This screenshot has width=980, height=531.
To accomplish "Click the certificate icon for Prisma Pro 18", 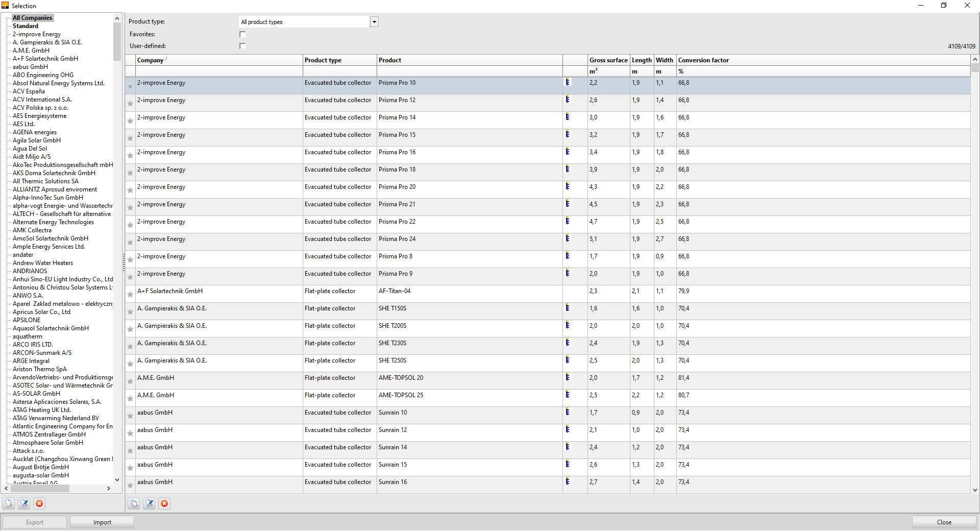I will pos(567,169).
